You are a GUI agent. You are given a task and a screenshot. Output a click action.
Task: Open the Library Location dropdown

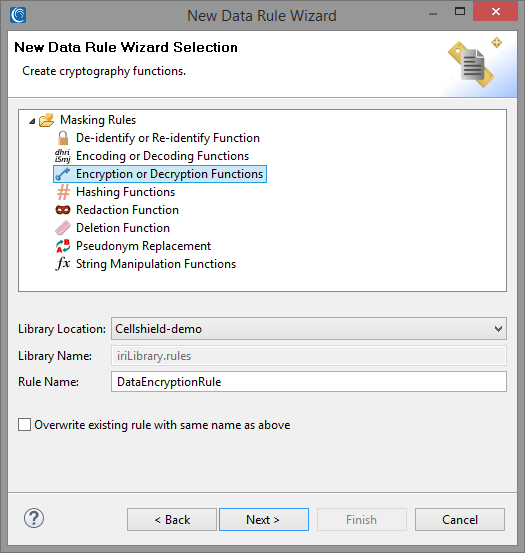(309, 329)
